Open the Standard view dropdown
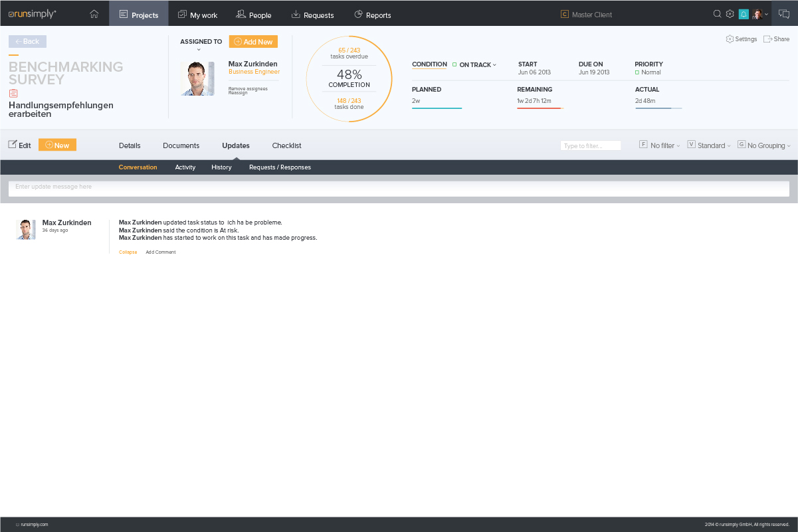The width and height of the screenshot is (798, 532). [710, 145]
